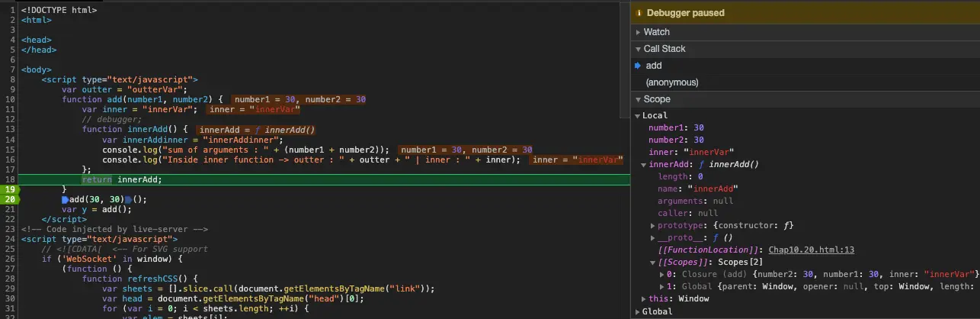
Task: Expand the prototype: {constructor: f} node
Action: pos(653,226)
